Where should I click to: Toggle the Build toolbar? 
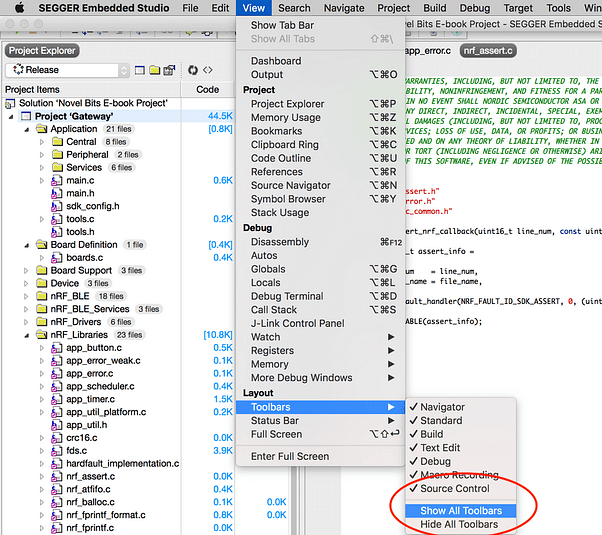[460, 434]
